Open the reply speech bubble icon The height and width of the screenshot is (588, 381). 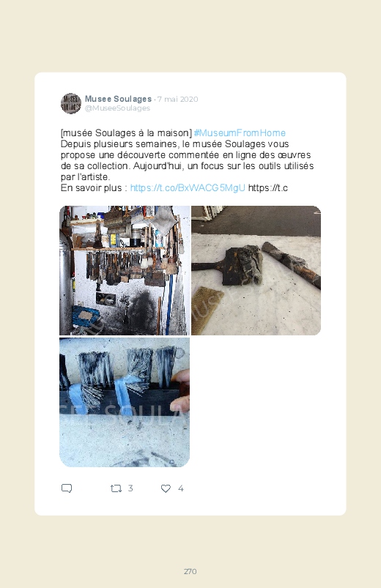67,488
